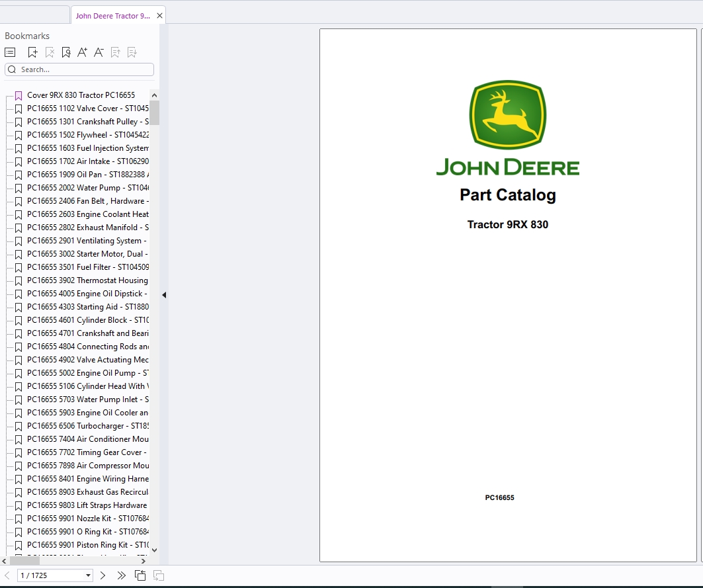
Task: Jump to the last page
Action: 121,575
